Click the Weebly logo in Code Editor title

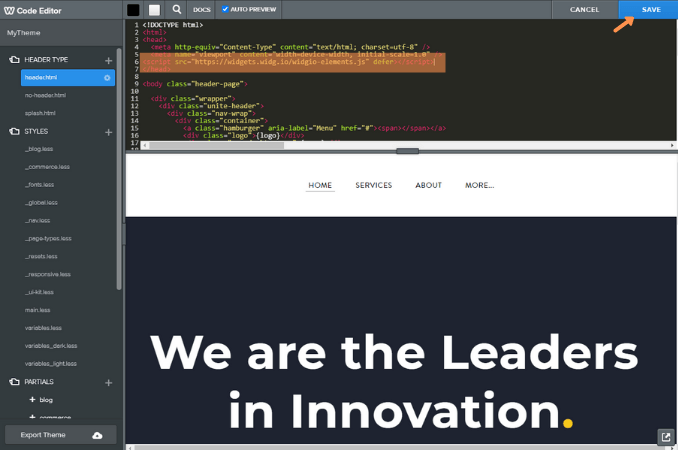point(9,11)
